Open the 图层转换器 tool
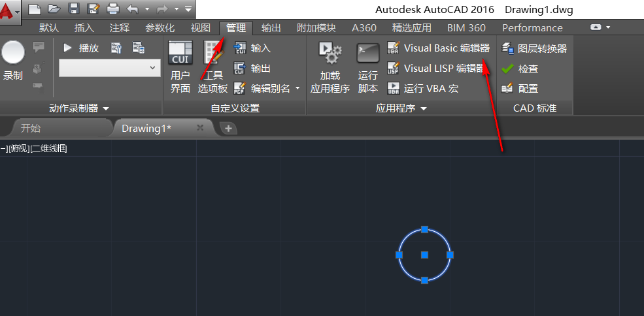 pyautogui.click(x=534, y=48)
